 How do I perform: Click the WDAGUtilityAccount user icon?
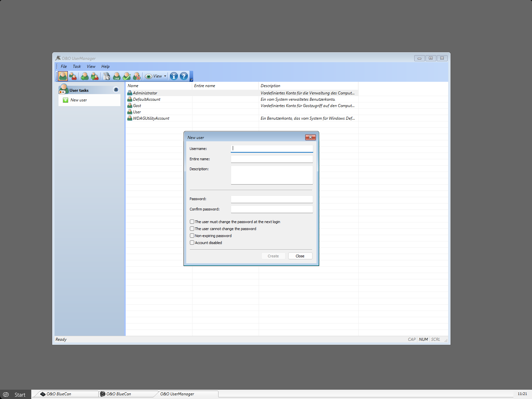[x=130, y=118]
